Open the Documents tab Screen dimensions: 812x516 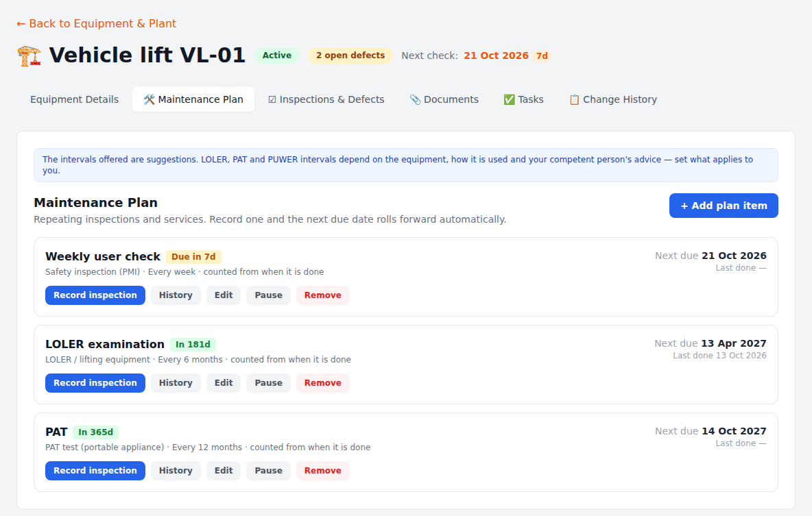[x=444, y=99]
